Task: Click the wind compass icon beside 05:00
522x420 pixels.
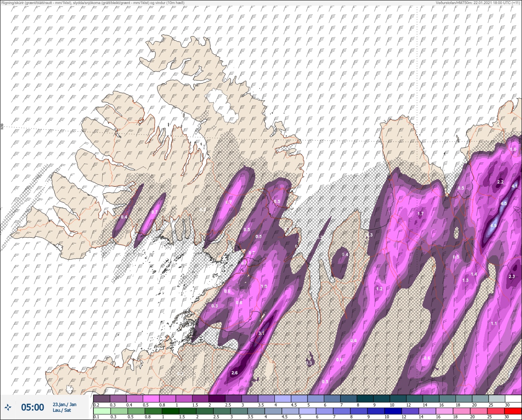Action: click(8, 407)
